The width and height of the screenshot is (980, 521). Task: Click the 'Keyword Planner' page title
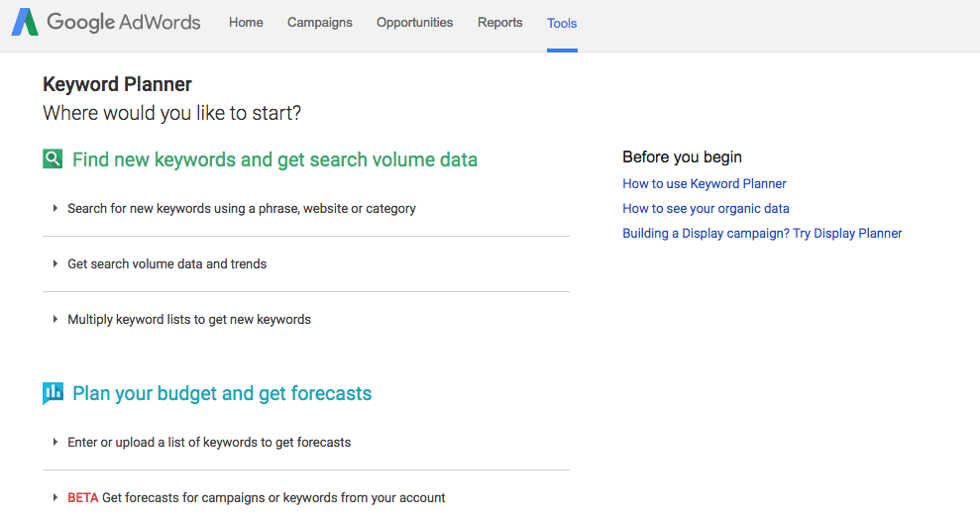click(x=117, y=85)
